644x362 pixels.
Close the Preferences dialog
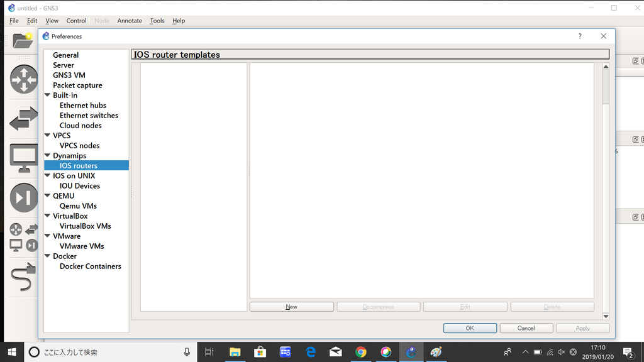(x=603, y=36)
